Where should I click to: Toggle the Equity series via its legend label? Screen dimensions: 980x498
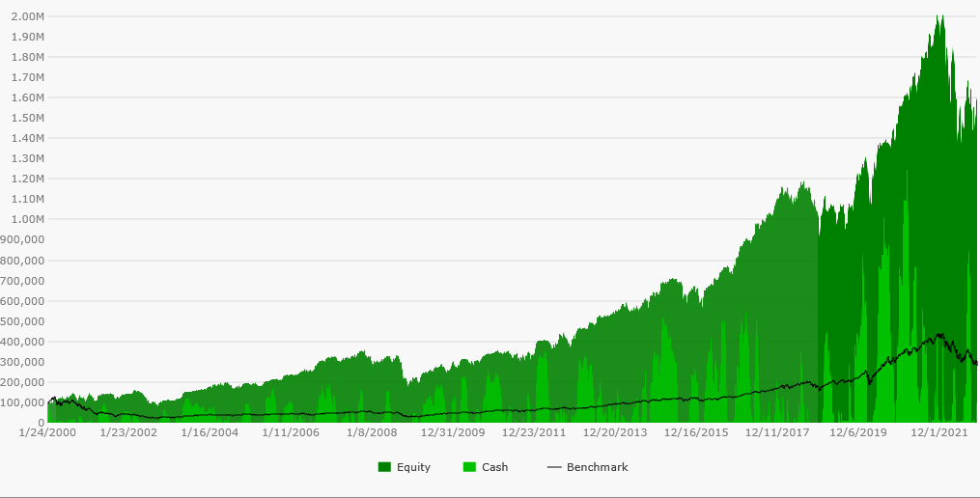click(413, 467)
